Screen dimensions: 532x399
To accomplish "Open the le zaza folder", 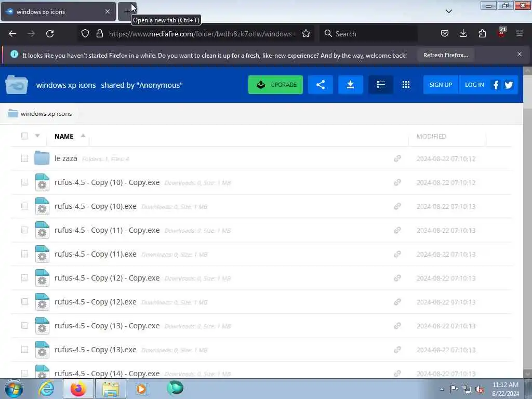I will 66,158.
